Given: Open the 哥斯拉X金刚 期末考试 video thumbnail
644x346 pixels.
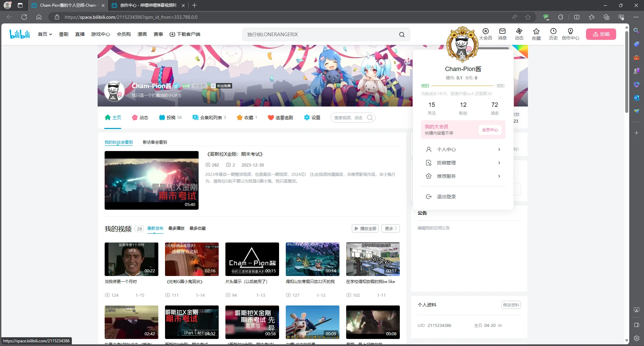Looking at the screenshot, I should click(151, 180).
